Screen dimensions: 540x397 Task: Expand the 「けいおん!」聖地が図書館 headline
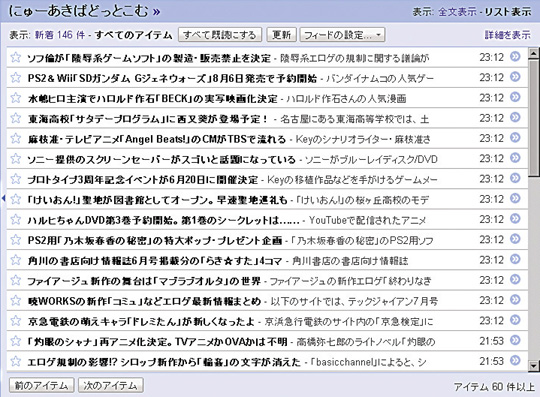click(x=157, y=200)
